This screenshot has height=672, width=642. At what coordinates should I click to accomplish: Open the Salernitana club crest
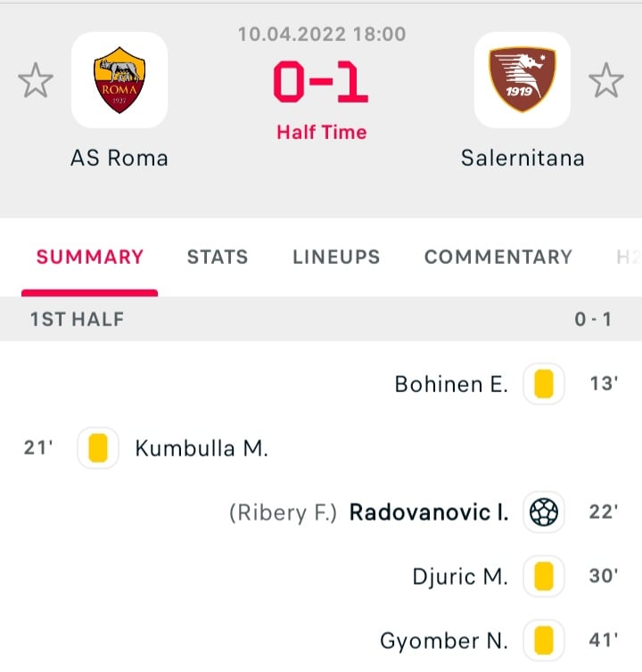point(523,80)
